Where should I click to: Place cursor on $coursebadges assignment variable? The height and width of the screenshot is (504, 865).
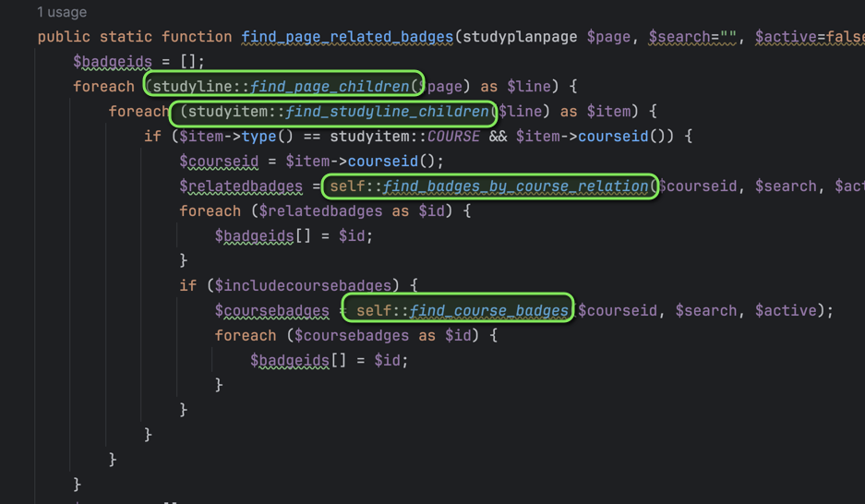[x=271, y=311]
